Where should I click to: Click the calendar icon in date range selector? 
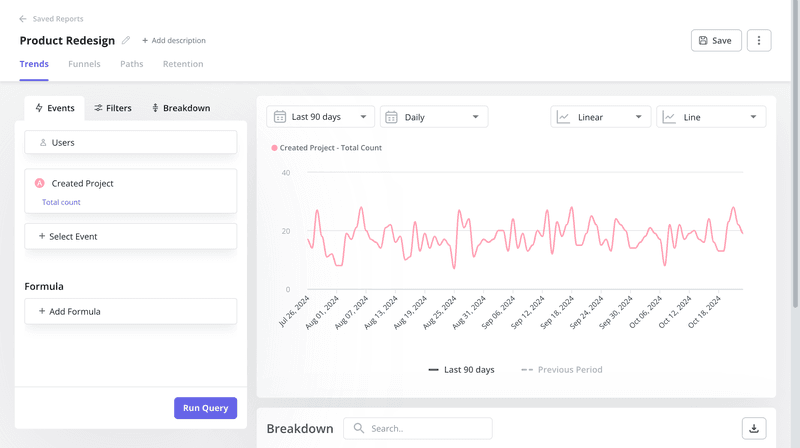tap(280, 117)
